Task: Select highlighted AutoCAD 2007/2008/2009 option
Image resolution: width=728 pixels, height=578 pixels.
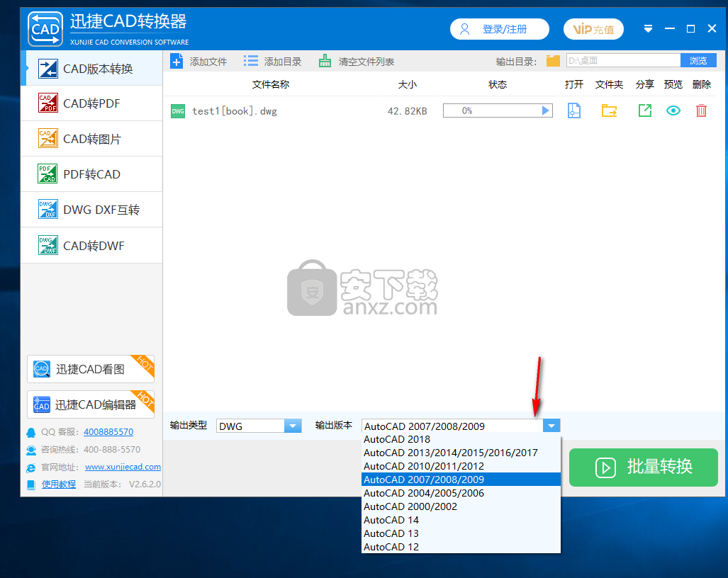Action: (461, 480)
